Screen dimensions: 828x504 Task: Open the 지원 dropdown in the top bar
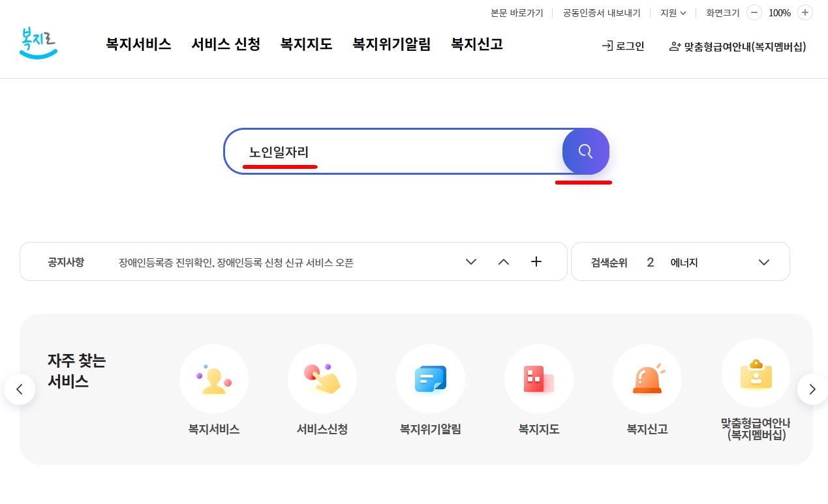coord(673,12)
